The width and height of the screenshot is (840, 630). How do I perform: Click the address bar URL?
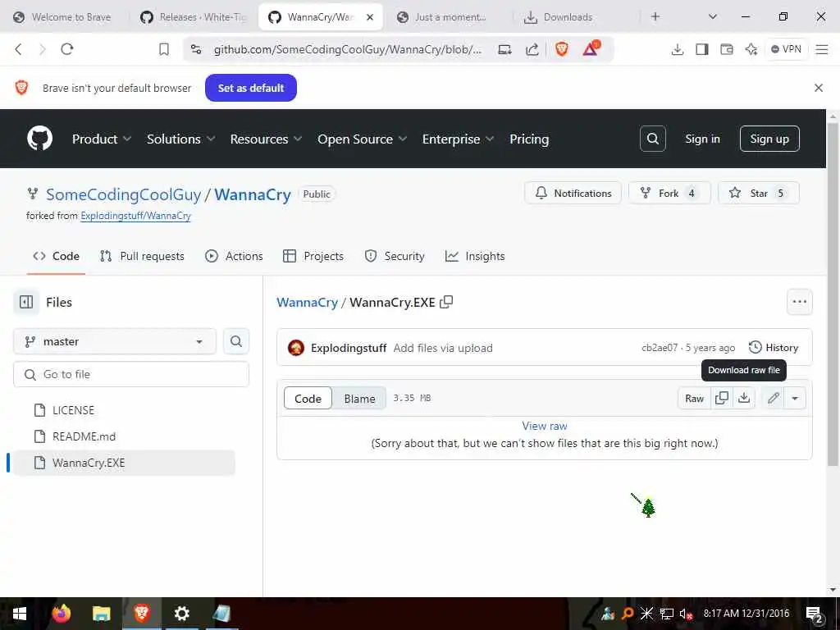pyautogui.click(x=347, y=49)
